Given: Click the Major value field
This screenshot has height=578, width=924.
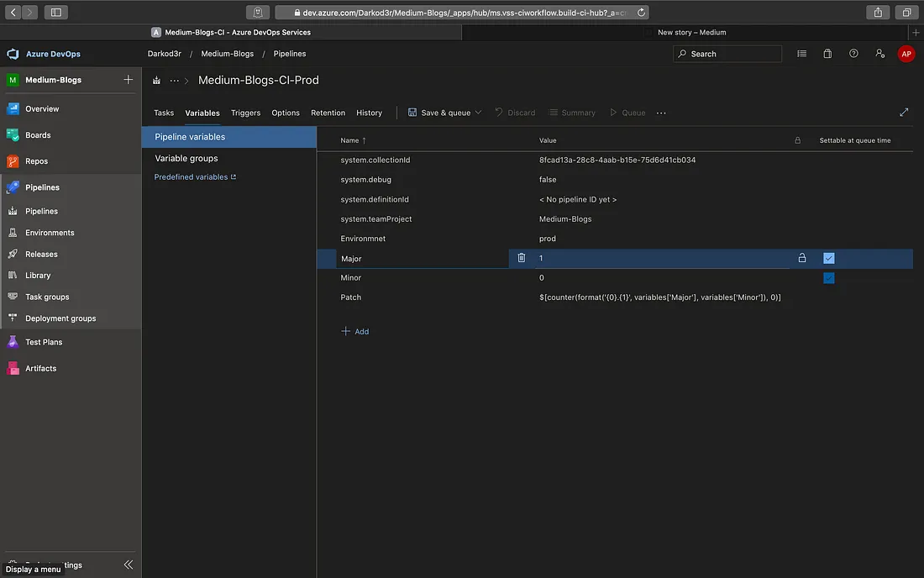Looking at the screenshot, I should 662,258.
